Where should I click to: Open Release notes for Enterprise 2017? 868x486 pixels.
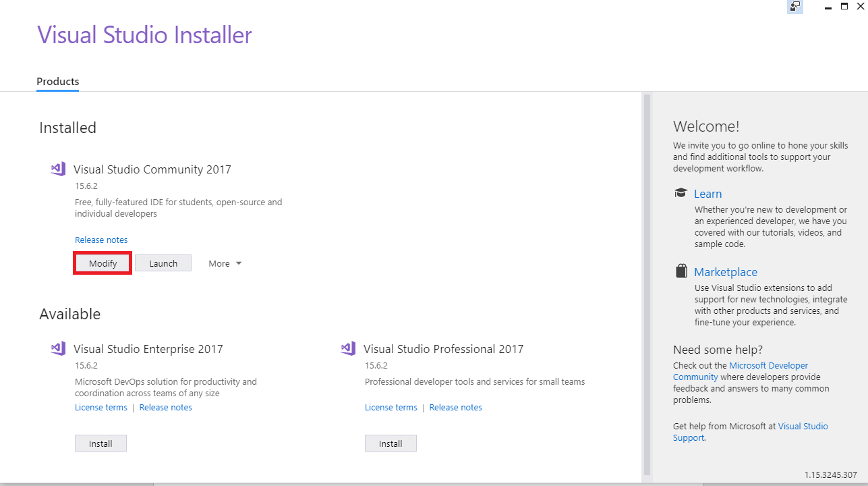[166, 407]
